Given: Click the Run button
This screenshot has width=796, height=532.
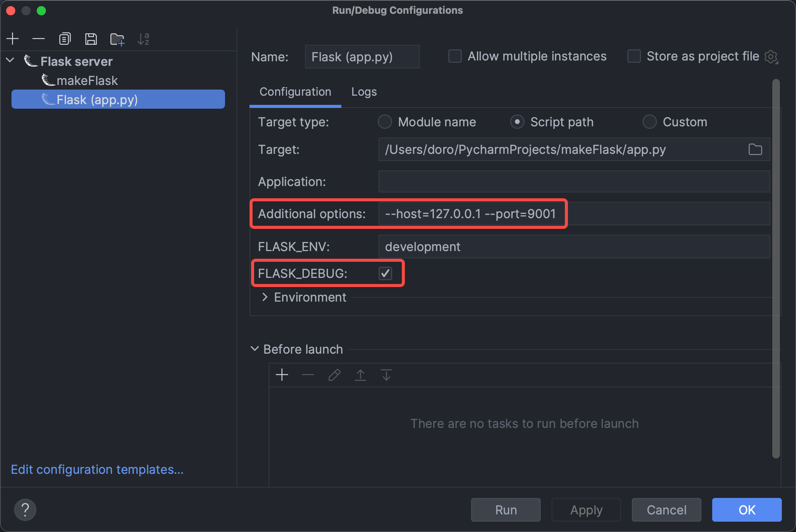Looking at the screenshot, I should click(506, 510).
